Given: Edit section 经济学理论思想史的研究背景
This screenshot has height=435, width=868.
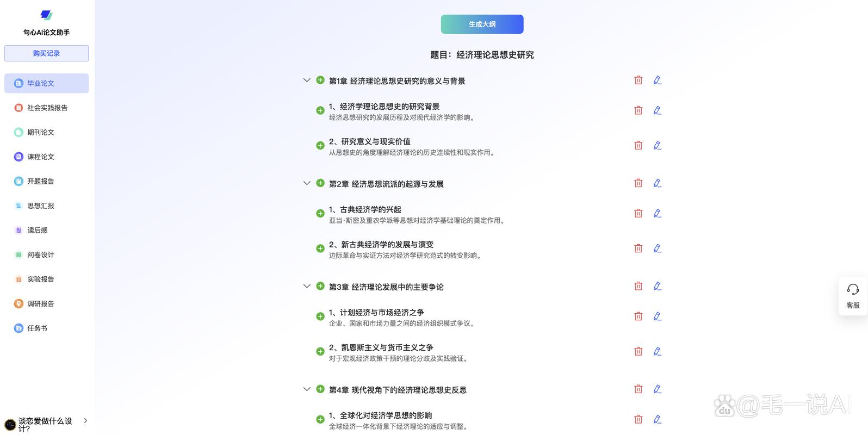Looking at the screenshot, I should [658, 110].
